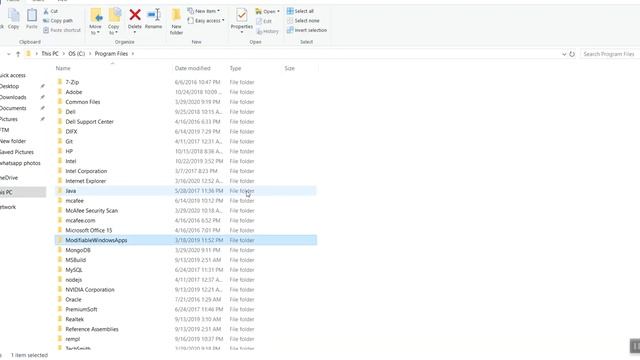
Task: Open recent locations dropdown arrow
Action: coord(9,54)
